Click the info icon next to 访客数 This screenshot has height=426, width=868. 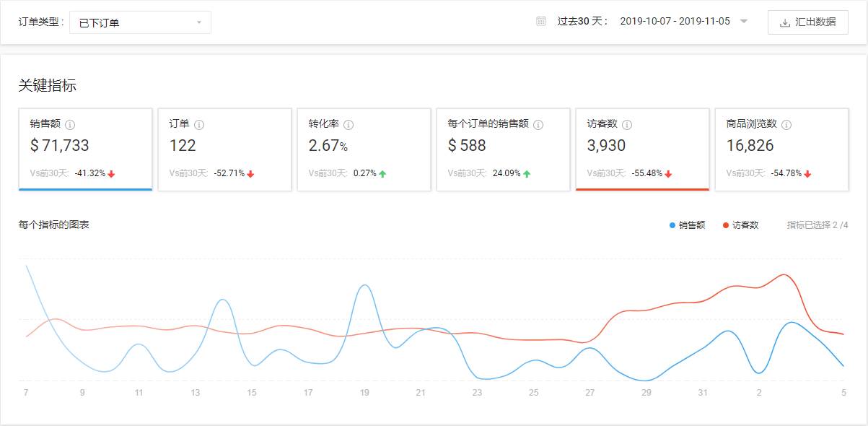627,124
